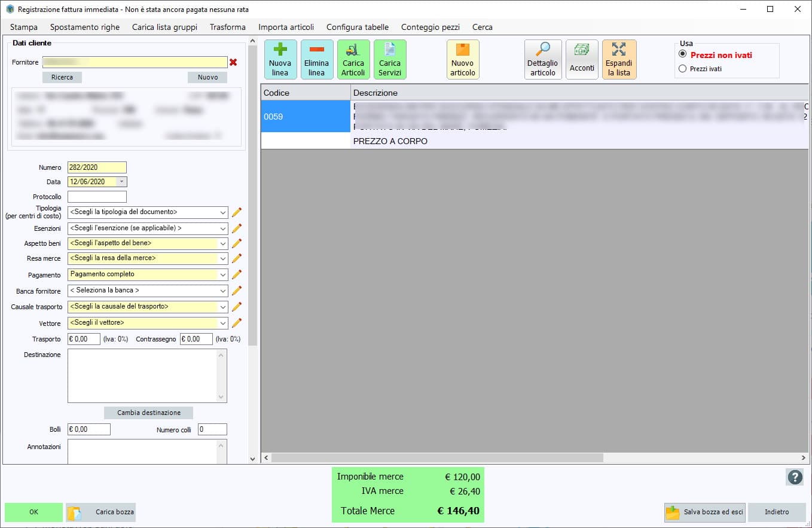The height and width of the screenshot is (528, 812).
Task: Click the Fornitore name field
Action: click(135, 62)
